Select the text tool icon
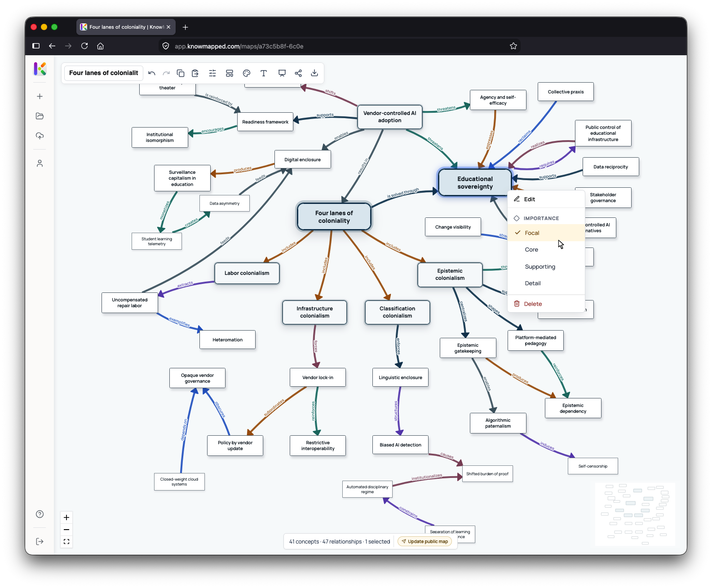This screenshot has height=588, width=712. (264, 73)
